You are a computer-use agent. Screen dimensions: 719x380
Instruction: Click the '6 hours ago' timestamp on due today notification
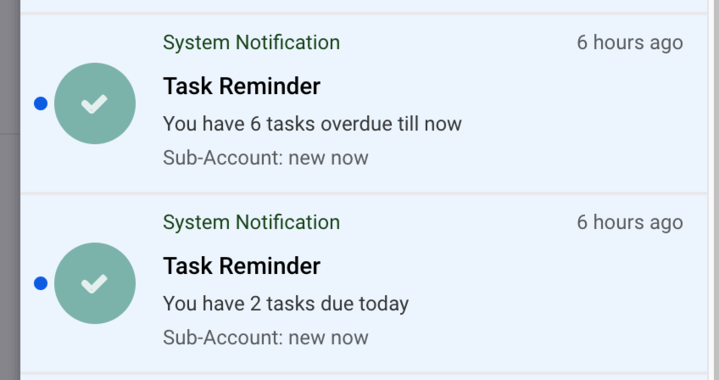[x=630, y=222]
